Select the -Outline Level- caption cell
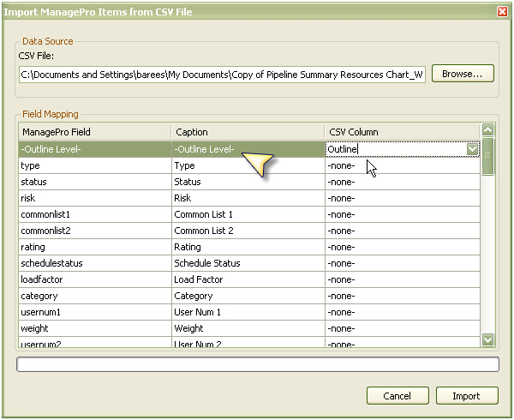This screenshot has height=420, width=514. [248, 149]
